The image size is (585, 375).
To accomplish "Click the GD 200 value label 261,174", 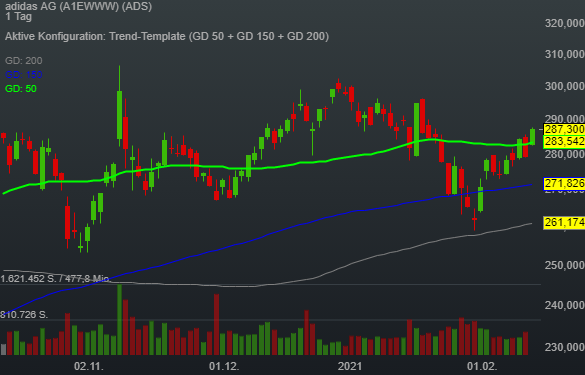I will pyautogui.click(x=564, y=222).
